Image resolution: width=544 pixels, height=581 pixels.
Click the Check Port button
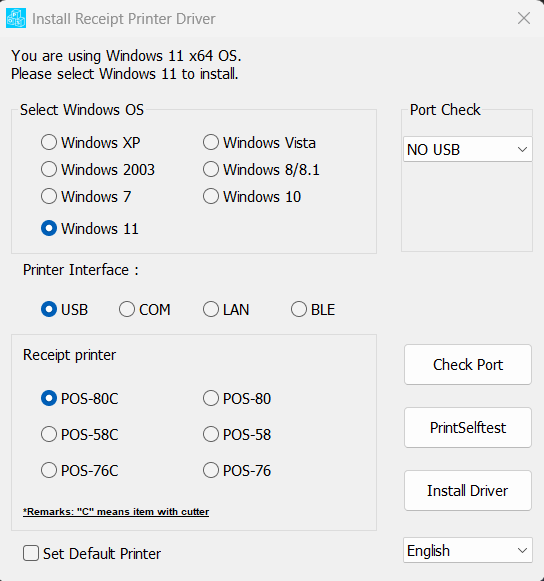click(468, 365)
